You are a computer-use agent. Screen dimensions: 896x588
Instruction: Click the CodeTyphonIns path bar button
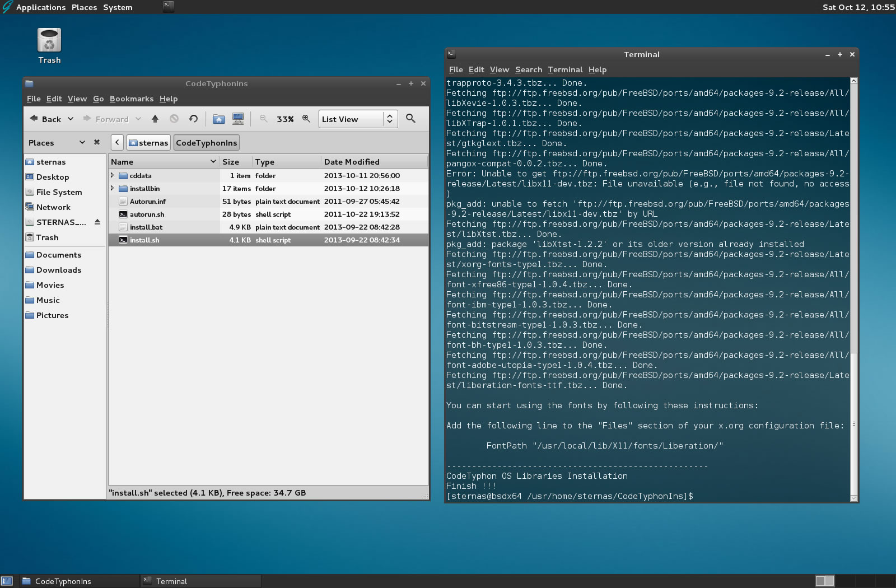click(207, 143)
